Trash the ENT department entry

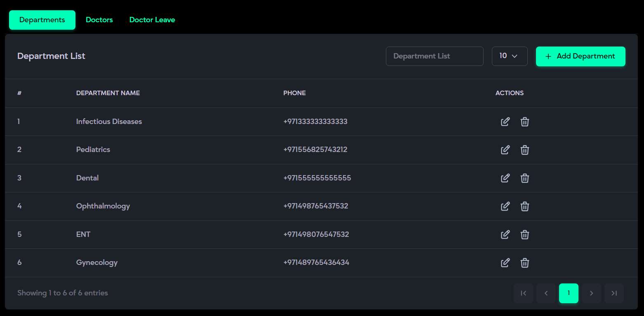pyautogui.click(x=524, y=234)
